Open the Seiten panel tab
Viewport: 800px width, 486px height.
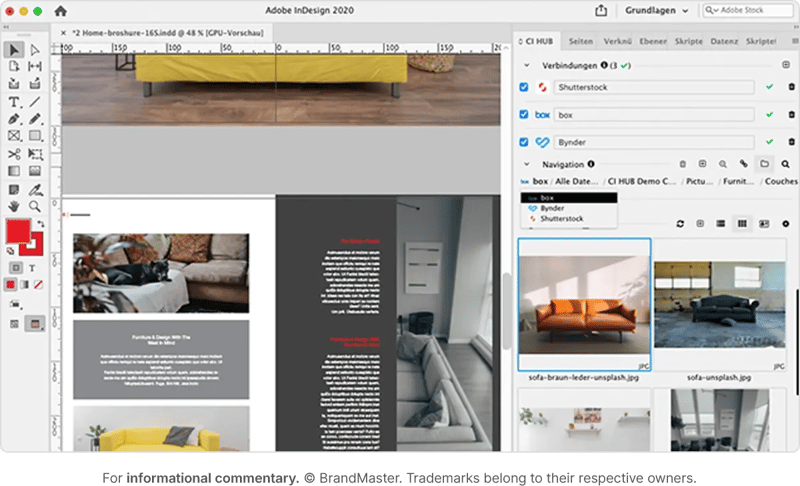point(581,41)
